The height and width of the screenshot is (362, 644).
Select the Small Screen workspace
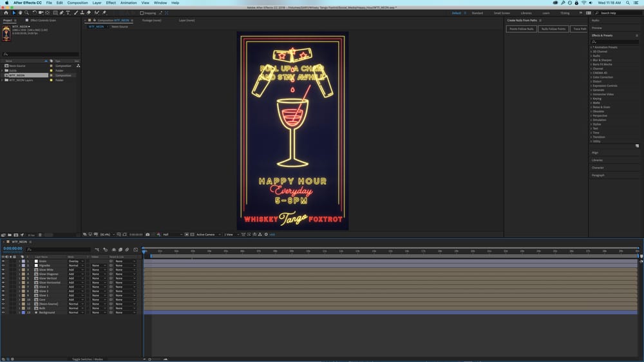point(502,13)
